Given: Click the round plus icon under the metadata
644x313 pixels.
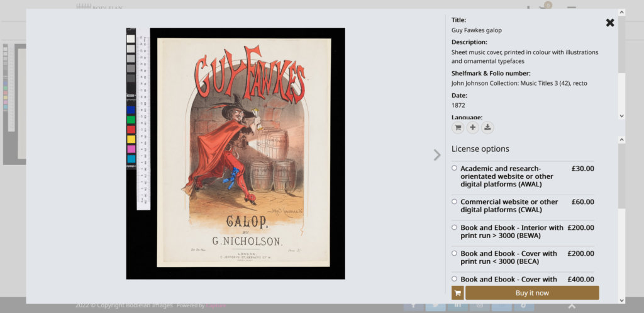Looking at the screenshot, I should click(473, 127).
